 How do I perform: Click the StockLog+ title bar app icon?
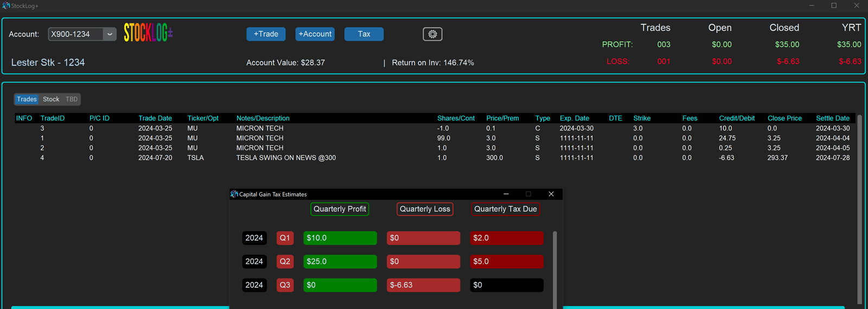coord(6,5)
